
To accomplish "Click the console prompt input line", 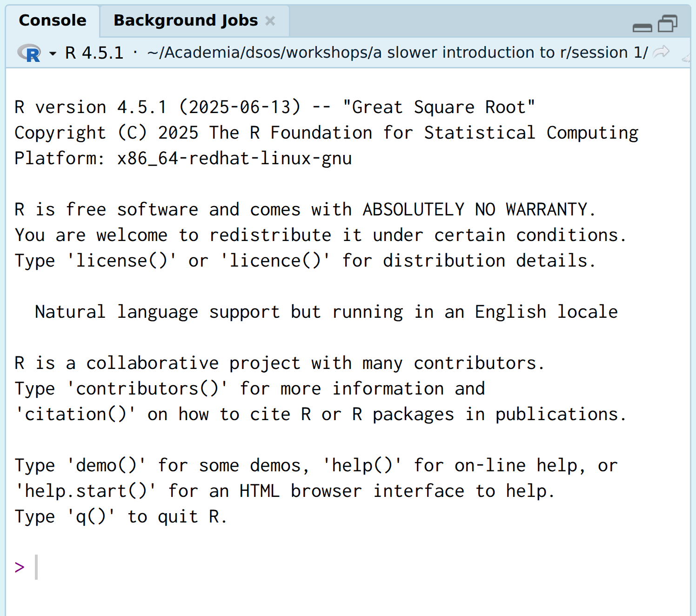I will pos(348,567).
